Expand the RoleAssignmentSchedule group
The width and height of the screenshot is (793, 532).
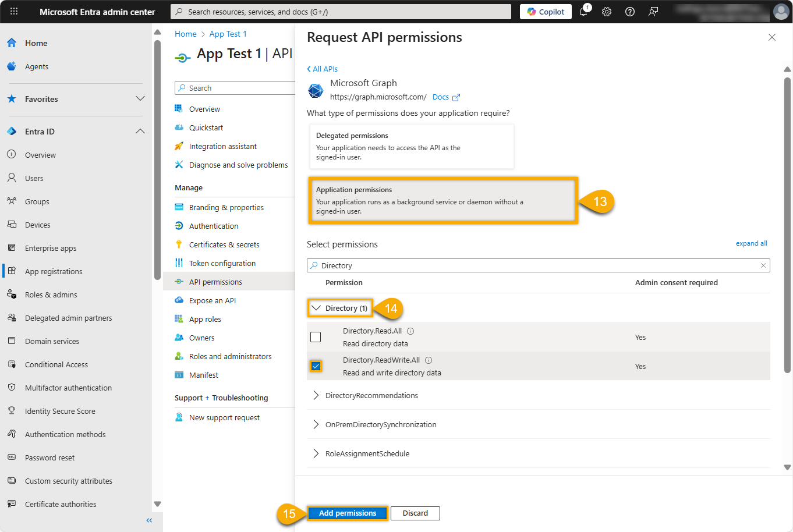click(x=316, y=453)
